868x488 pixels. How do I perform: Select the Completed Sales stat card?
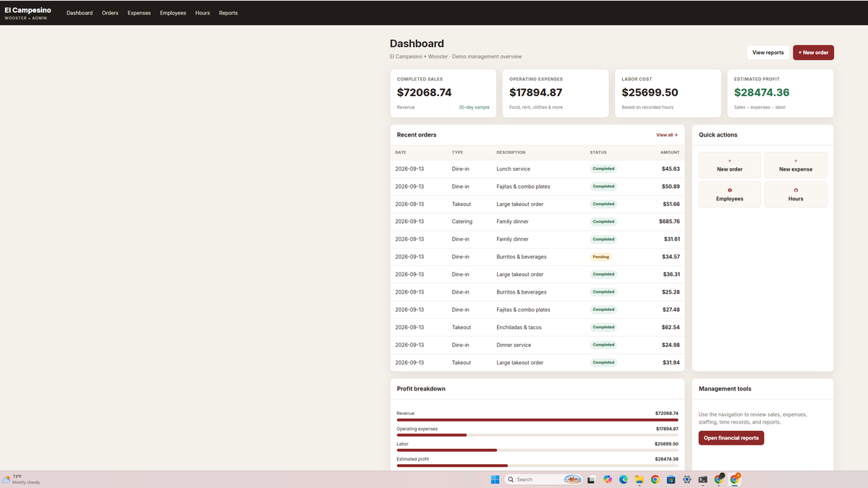[443, 93]
